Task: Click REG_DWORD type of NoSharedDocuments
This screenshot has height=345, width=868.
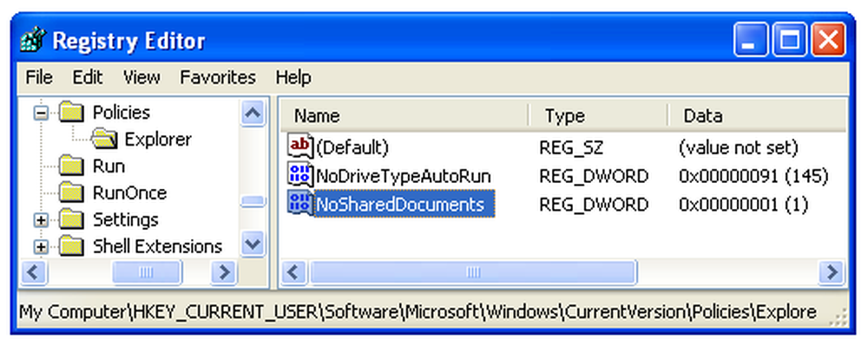Action: coord(594,205)
